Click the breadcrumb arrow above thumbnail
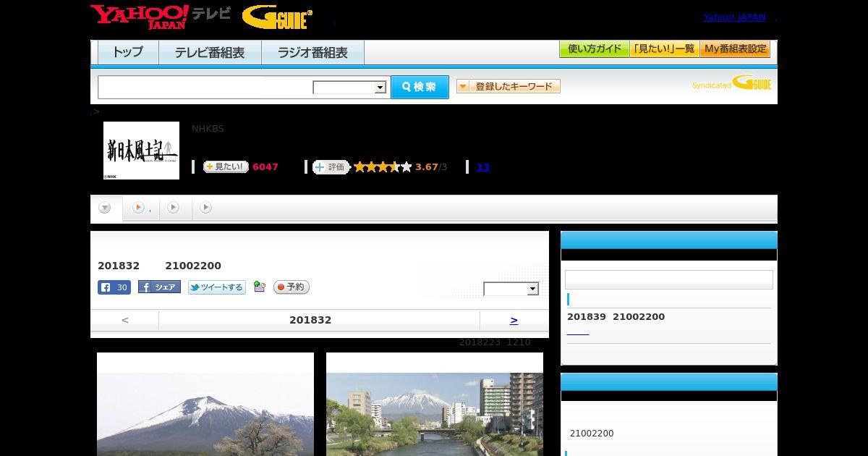This screenshot has width=868, height=456. tap(95, 111)
